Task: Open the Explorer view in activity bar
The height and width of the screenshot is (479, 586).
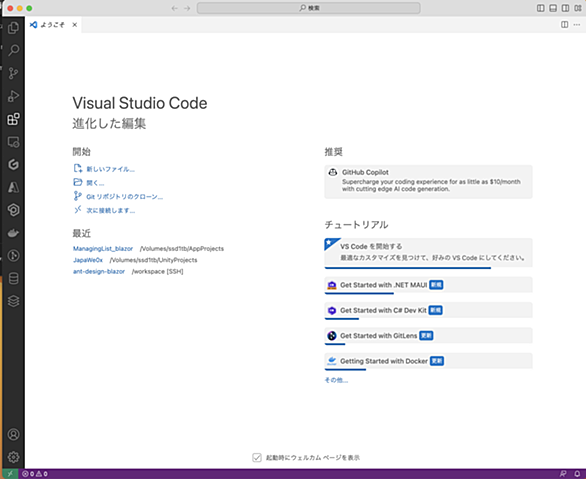Action: (13, 27)
